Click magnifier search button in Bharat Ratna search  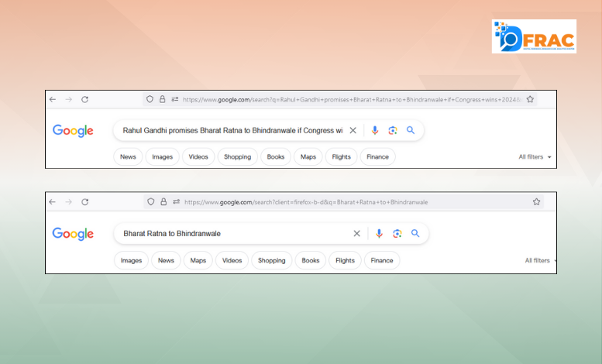415,233
